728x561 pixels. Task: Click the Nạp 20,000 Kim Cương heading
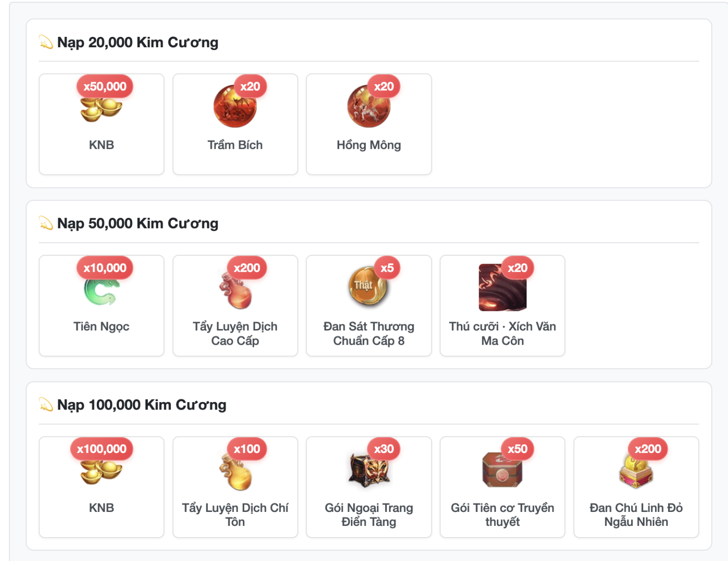(138, 43)
